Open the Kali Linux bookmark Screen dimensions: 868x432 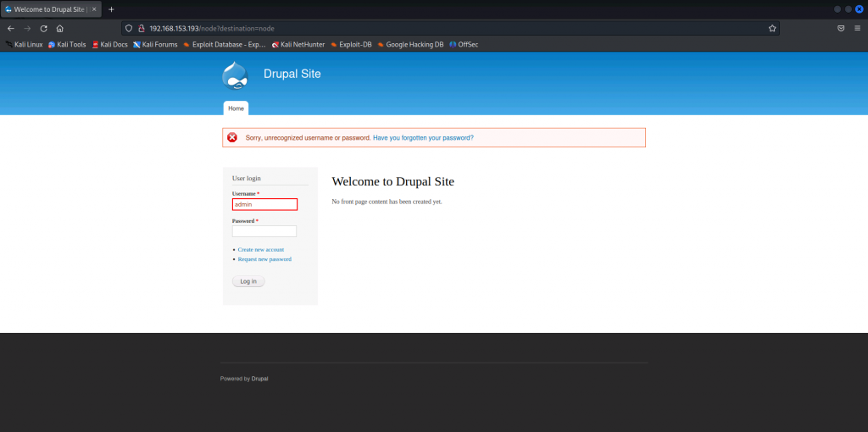[24, 44]
